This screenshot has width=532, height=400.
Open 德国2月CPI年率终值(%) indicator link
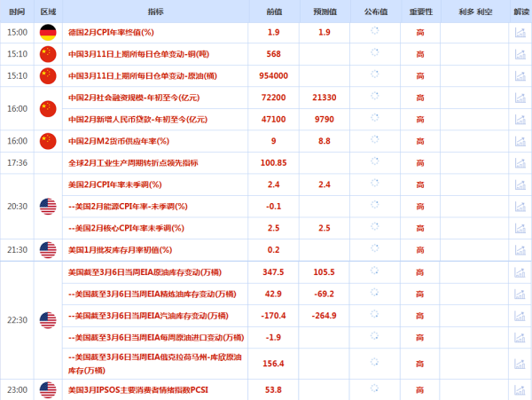pos(111,33)
